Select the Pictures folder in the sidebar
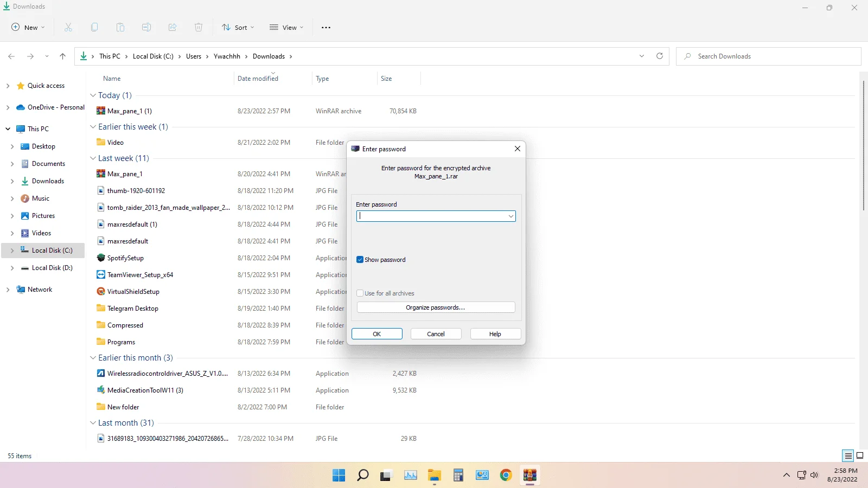 43,216
